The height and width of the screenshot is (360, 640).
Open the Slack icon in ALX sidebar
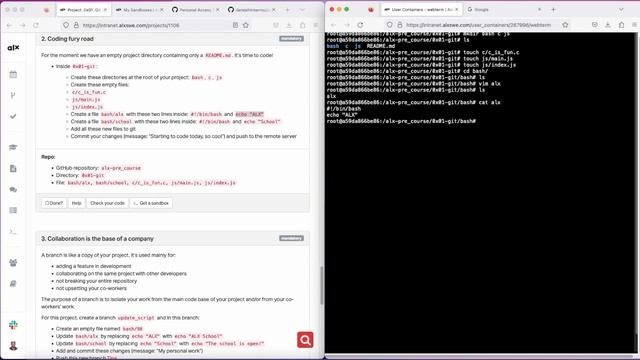[x=13, y=325]
